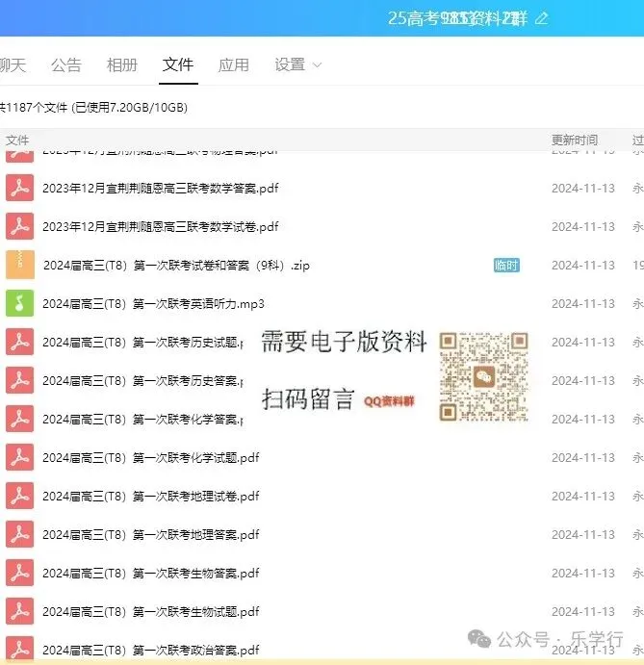The height and width of the screenshot is (665, 644).
Task: Click PDF icon of 2023年12月数学试卷 file
Action: [x=19, y=226]
